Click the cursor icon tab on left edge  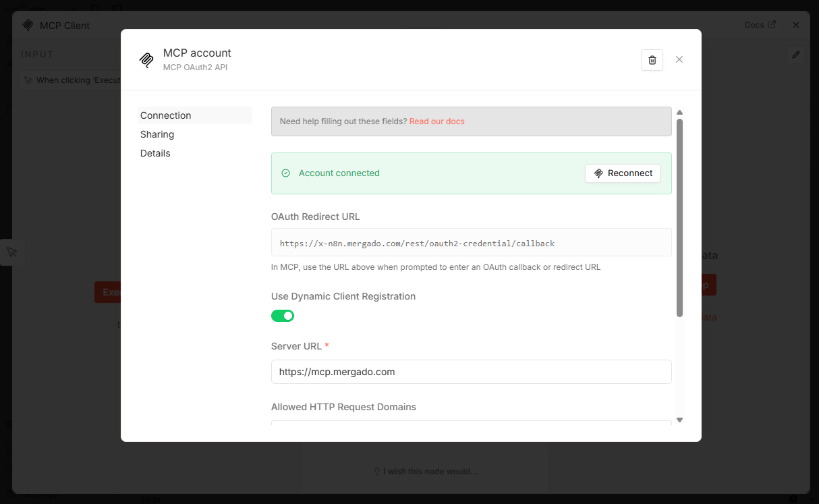[x=12, y=252]
